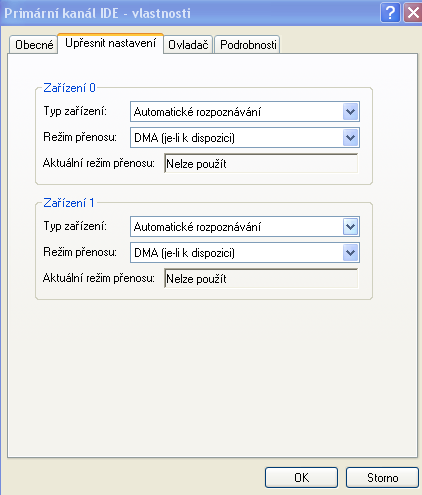This screenshot has width=422, height=495.
Task: Open Režim přenosu dropdown arrow for Zařízení 1
Action: (x=350, y=253)
